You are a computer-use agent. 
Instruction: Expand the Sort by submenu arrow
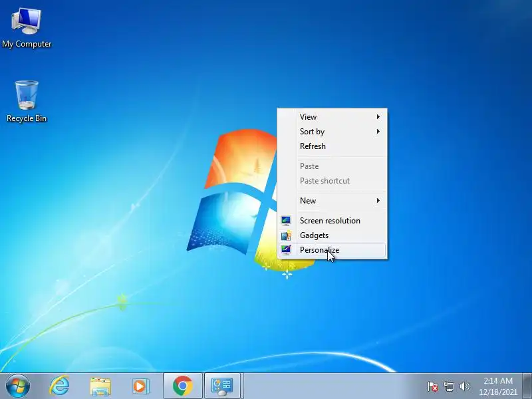coord(378,131)
